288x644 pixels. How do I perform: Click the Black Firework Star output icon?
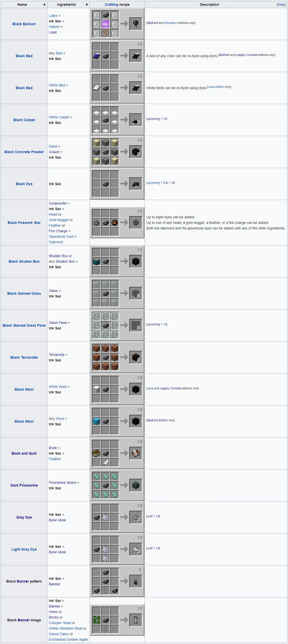tap(136, 223)
